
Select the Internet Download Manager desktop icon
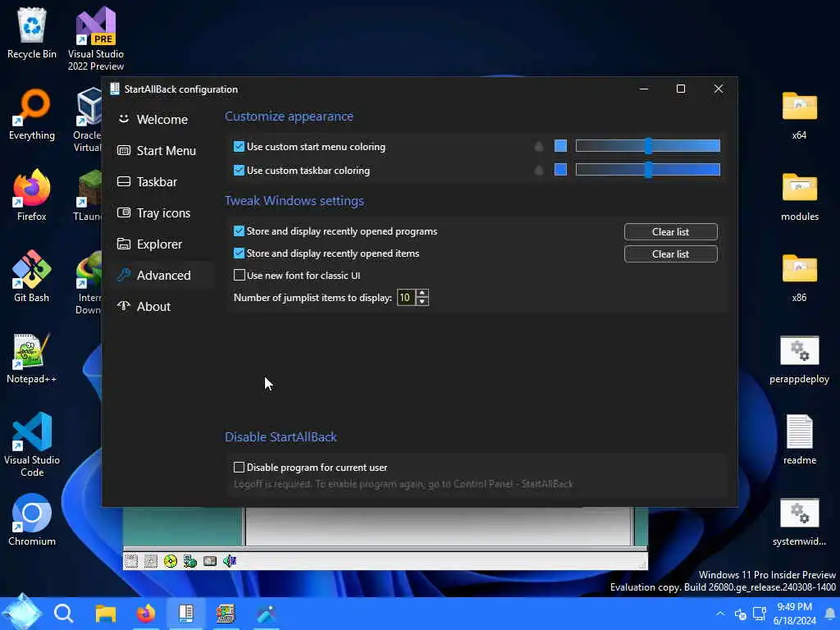(x=88, y=283)
